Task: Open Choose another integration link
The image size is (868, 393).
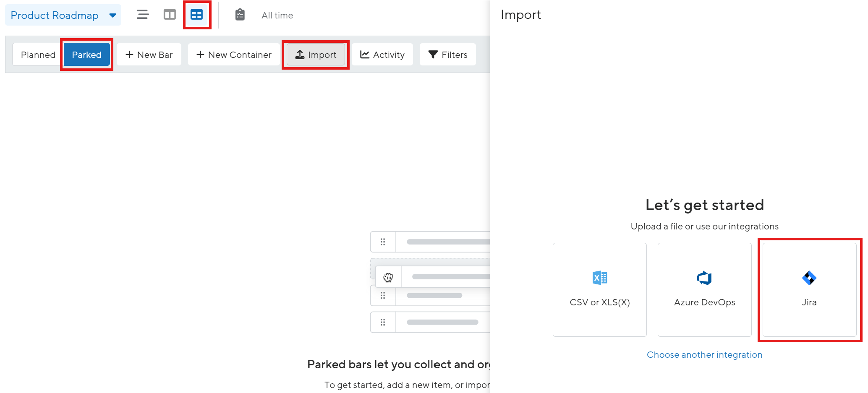Action: (704, 354)
